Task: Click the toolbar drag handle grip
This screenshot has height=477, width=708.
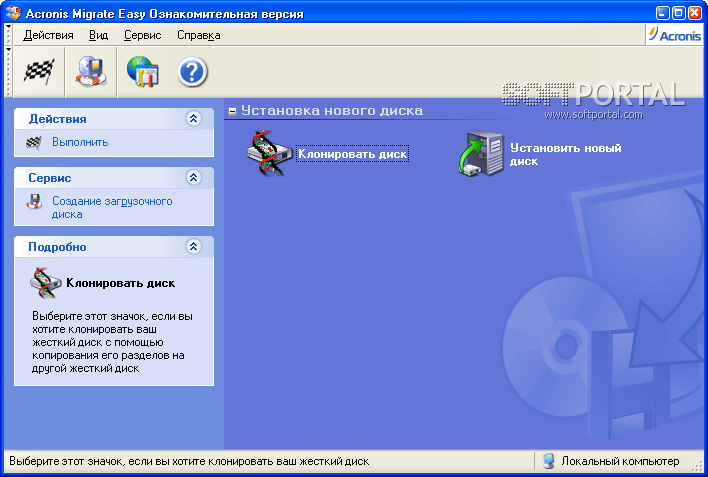Action: coord(8,72)
